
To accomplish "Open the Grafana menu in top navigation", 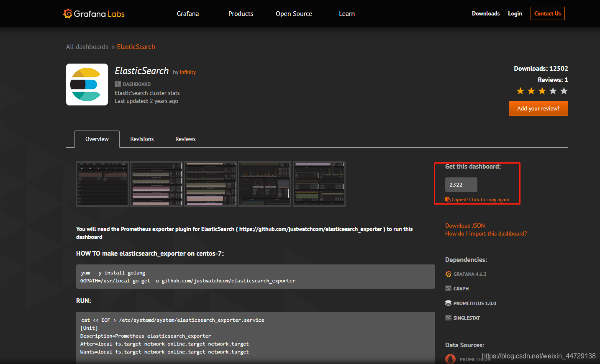I will 188,14.
